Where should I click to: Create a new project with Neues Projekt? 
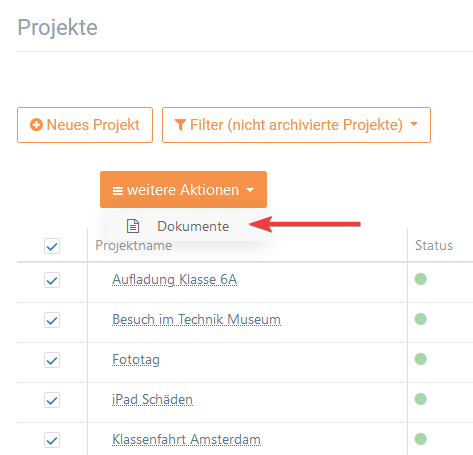[x=85, y=125]
